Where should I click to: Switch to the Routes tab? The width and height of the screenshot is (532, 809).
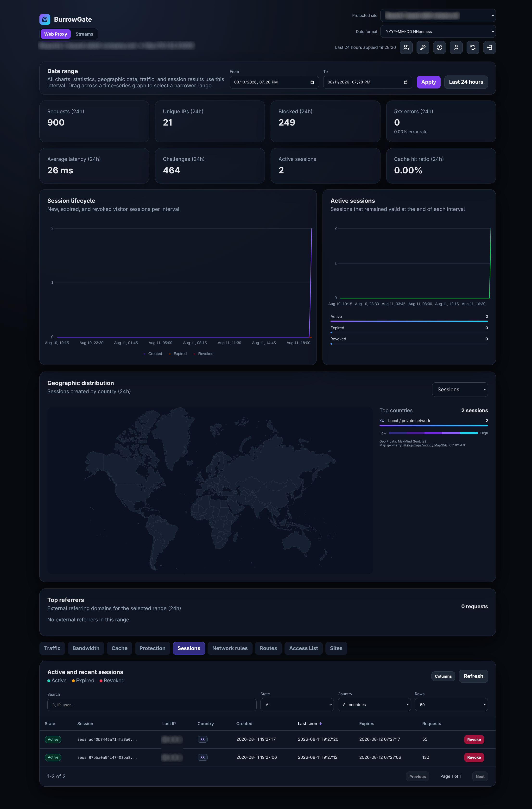[268, 648]
